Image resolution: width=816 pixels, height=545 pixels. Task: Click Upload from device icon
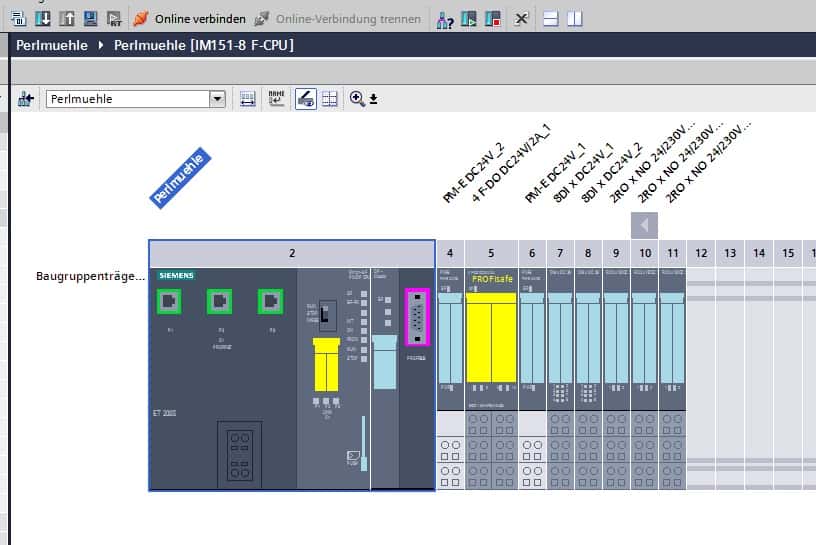click(67, 19)
